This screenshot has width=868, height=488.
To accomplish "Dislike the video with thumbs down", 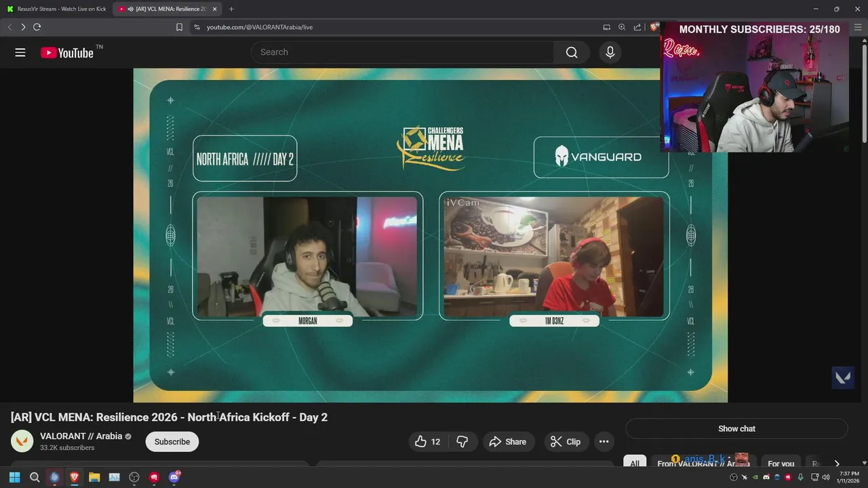I will (x=462, y=442).
